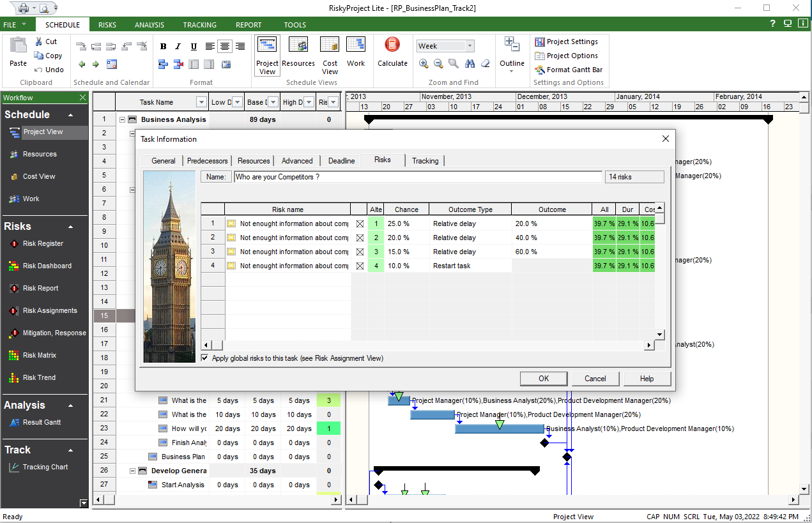This screenshot has width=812, height=523.
Task: Toggle checkbox for risk row 3
Action: click(360, 252)
